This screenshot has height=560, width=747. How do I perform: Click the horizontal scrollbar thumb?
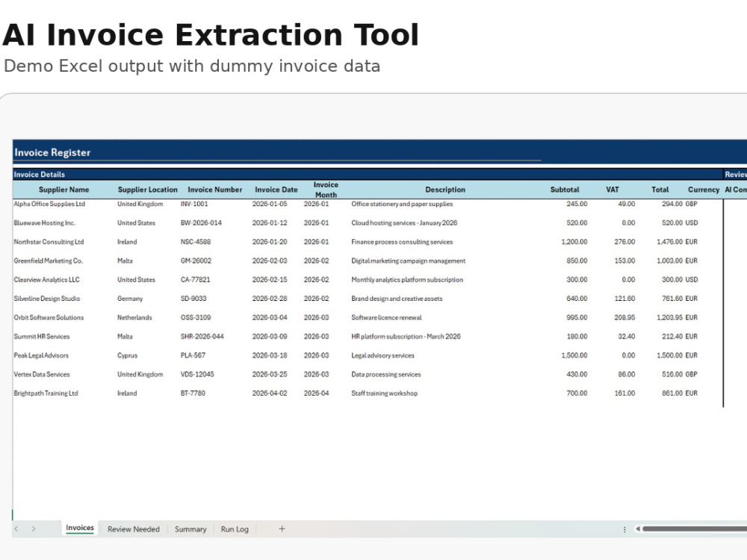pyautogui.click(x=695, y=529)
